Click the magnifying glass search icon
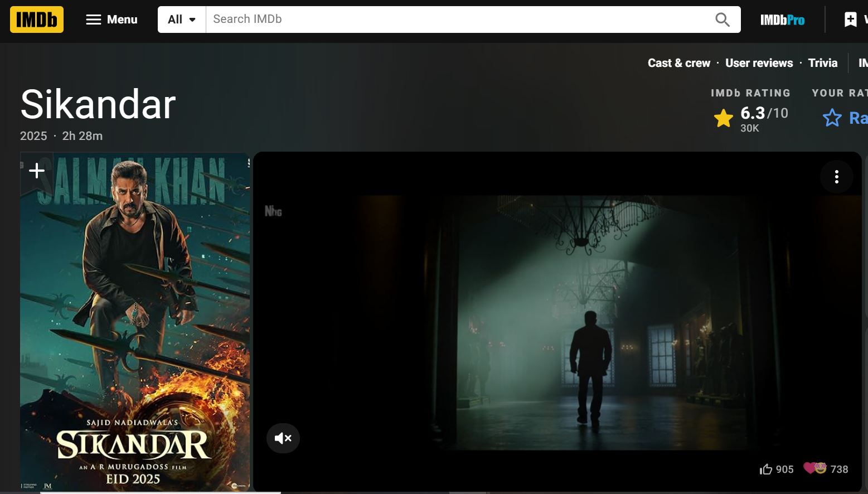The width and height of the screenshot is (868, 494). click(x=722, y=20)
